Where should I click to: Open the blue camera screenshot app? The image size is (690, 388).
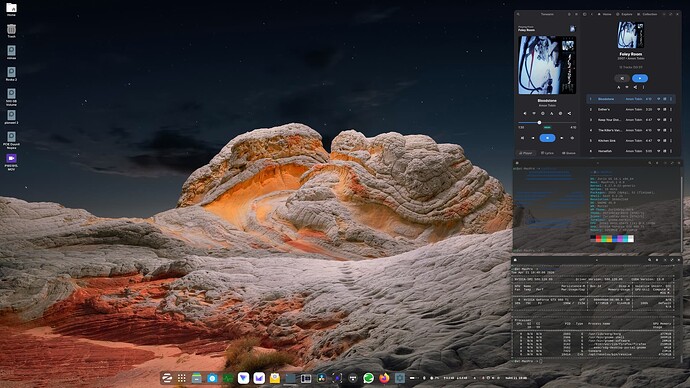[212, 378]
